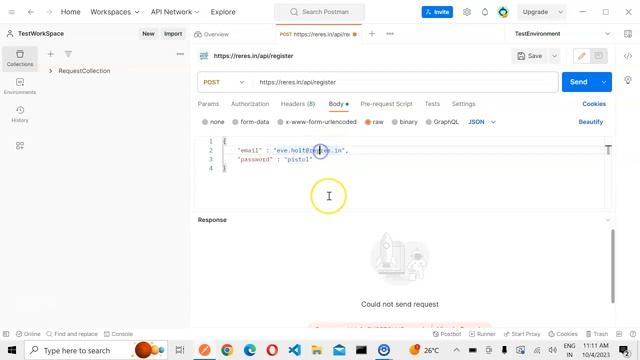Click the Save button
Viewport: 640px width, 360px height.
click(x=530, y=56)
